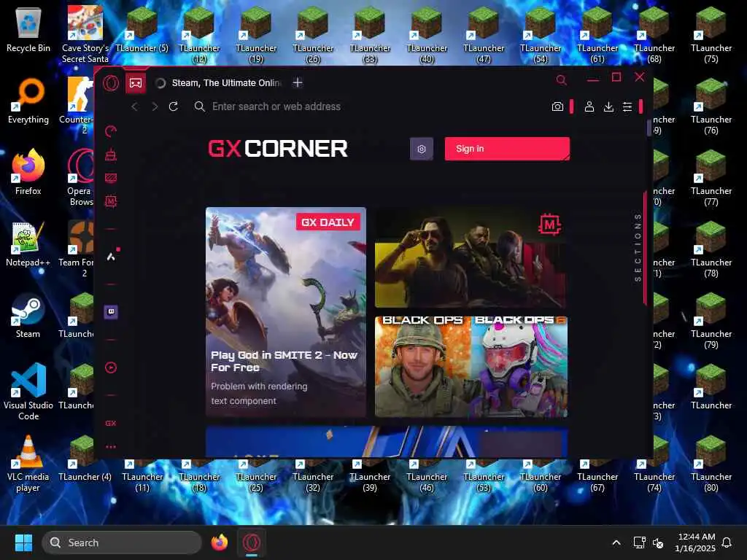Take a snapshot with camera icon

click(x=557, y=106)
